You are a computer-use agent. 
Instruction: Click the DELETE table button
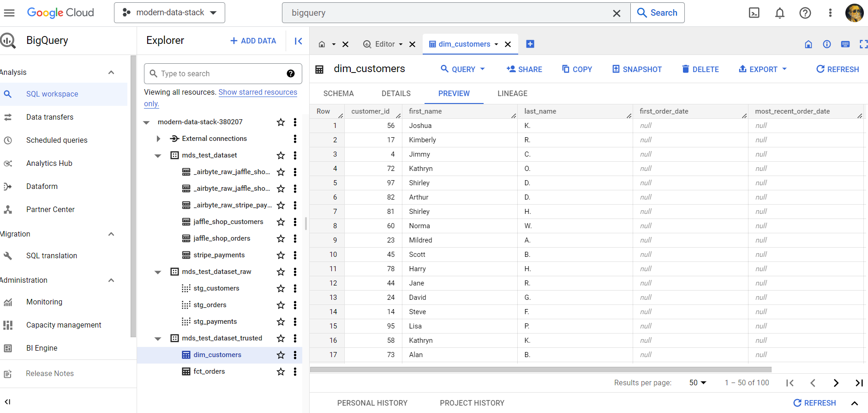(x=700, y=69)
